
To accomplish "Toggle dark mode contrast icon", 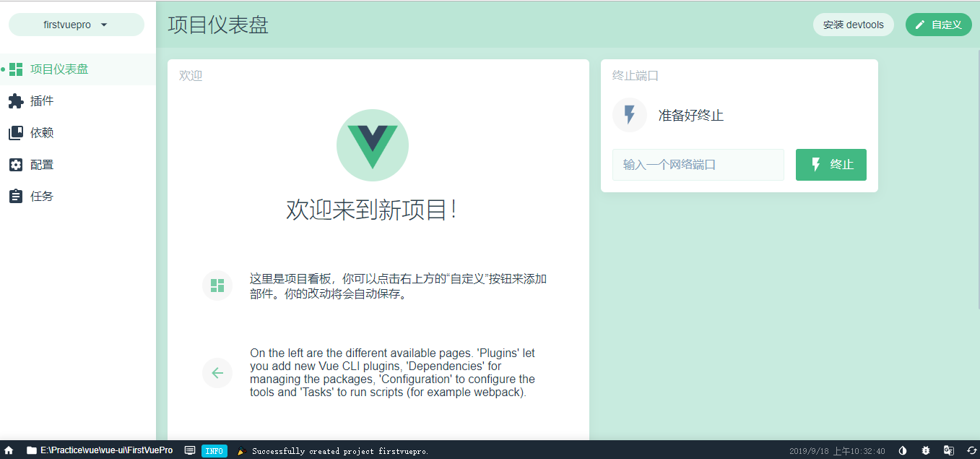I will click(x=902, y=450).
